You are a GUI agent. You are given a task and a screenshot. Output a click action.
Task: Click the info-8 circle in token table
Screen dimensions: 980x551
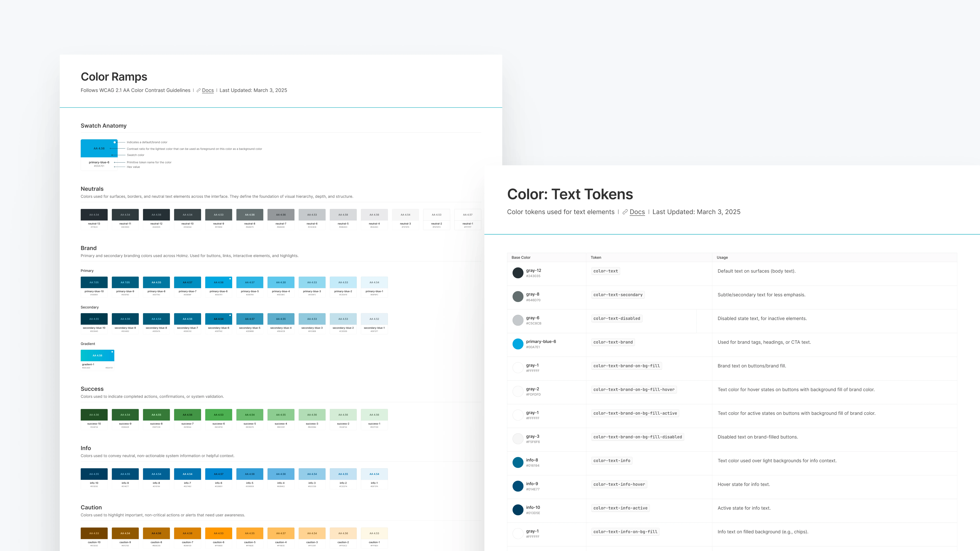tap(518, 462)
